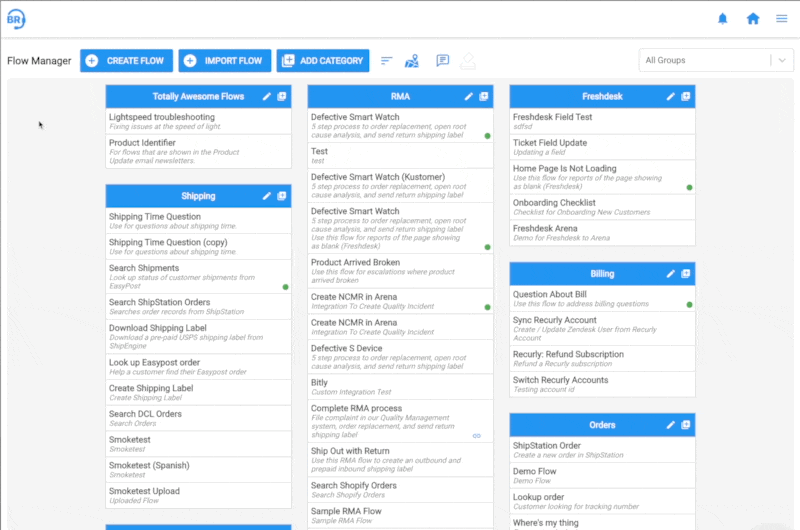Open the comments icon in toolbar
800x530 pixels.
(x=442, y=61)
